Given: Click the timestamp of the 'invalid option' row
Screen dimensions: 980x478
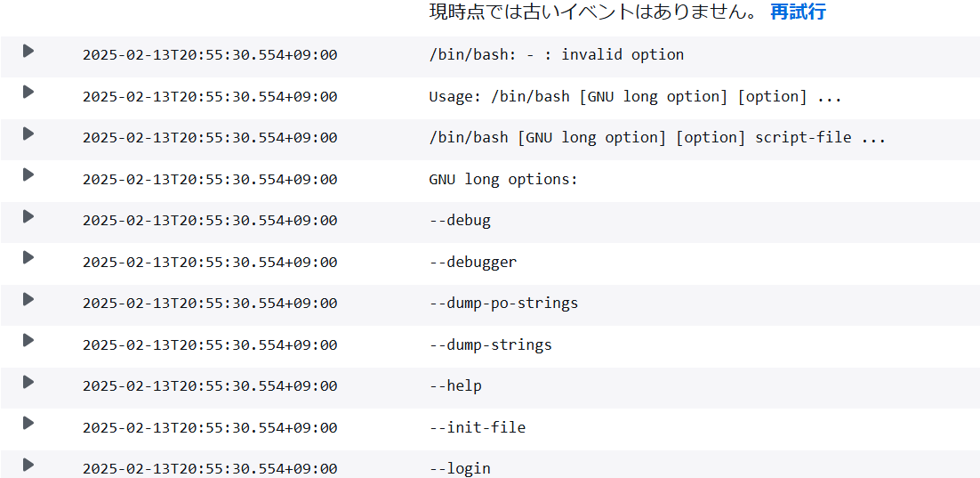Looking at the screenshot, I should click(x=210, y=55).
